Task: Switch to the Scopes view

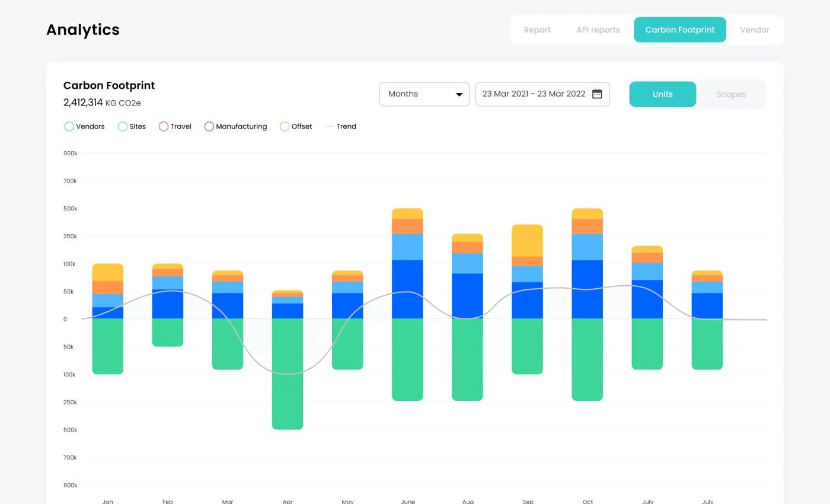Action: click(x=730, y=94)
